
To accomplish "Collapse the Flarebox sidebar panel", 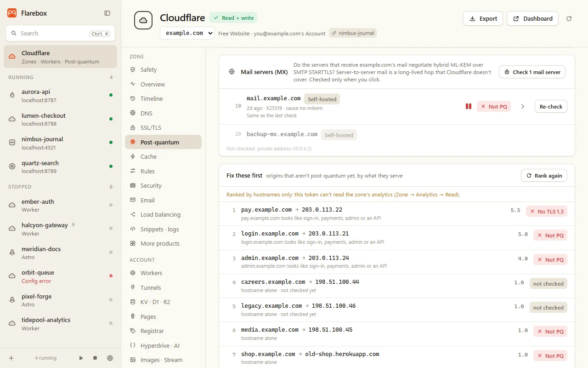I will (107, 13).
